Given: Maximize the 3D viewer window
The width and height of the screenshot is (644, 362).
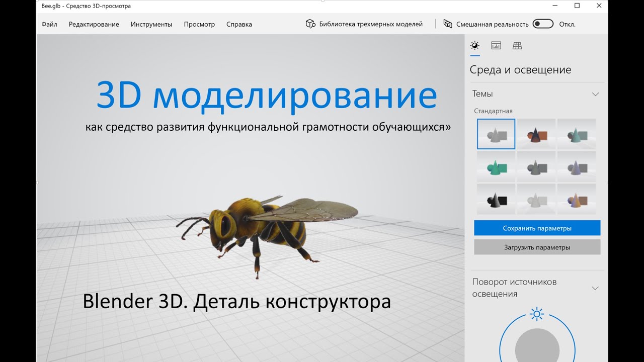Looking at the screenshot, I should click(x=577, y=6).
